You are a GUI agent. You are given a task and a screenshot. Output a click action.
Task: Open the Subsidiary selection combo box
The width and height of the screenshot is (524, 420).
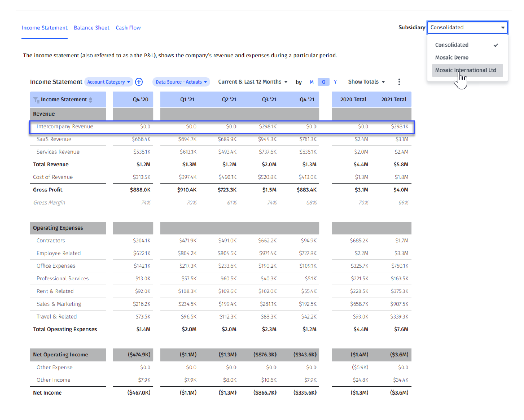[467, 27]
